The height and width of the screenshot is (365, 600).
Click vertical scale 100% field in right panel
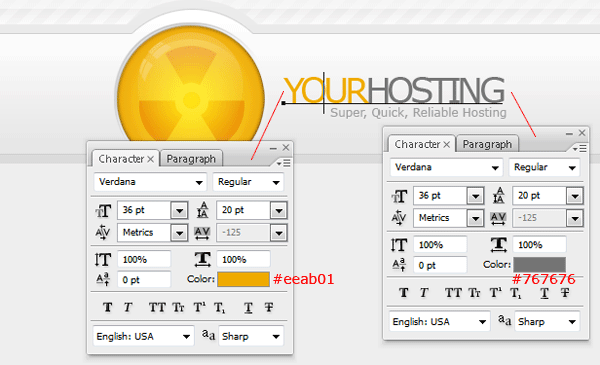pos(440,245)
